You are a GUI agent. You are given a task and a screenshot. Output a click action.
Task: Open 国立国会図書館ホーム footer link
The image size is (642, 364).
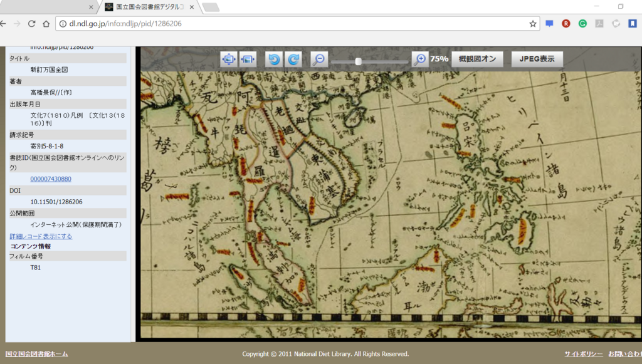(x=37, y=354)
